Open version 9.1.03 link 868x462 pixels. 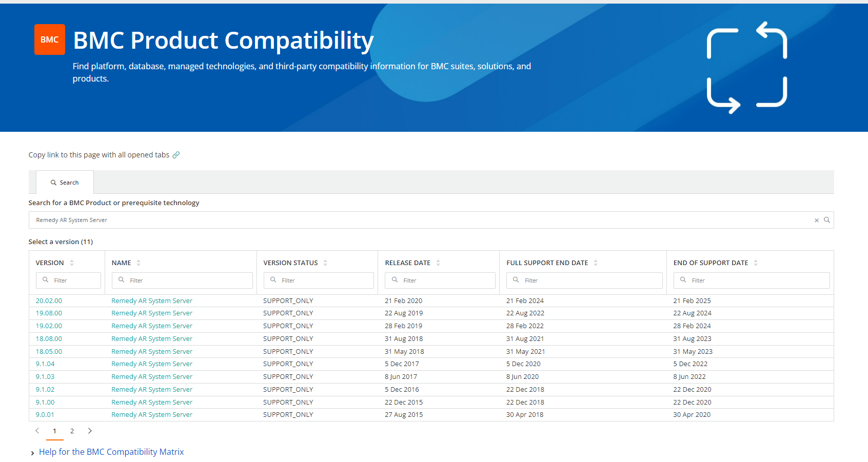pyautogui.click(x=45, y=376)
